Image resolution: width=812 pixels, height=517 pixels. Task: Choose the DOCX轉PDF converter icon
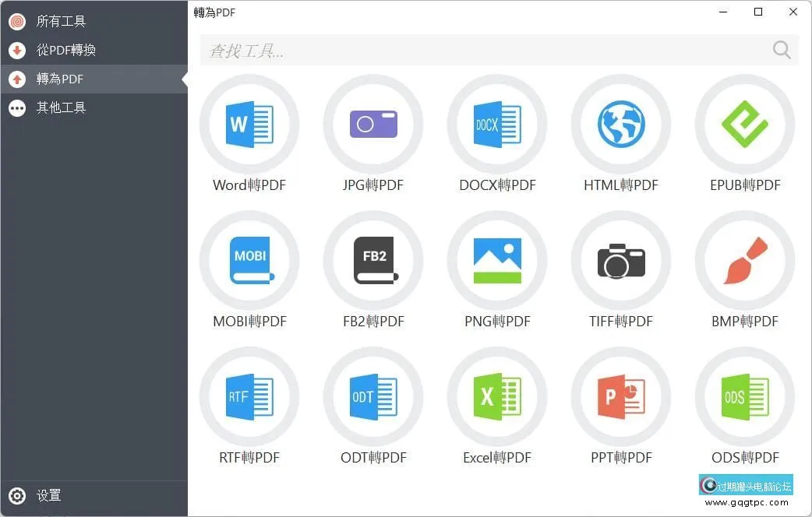pyautogui.click(x=497, y=125)
